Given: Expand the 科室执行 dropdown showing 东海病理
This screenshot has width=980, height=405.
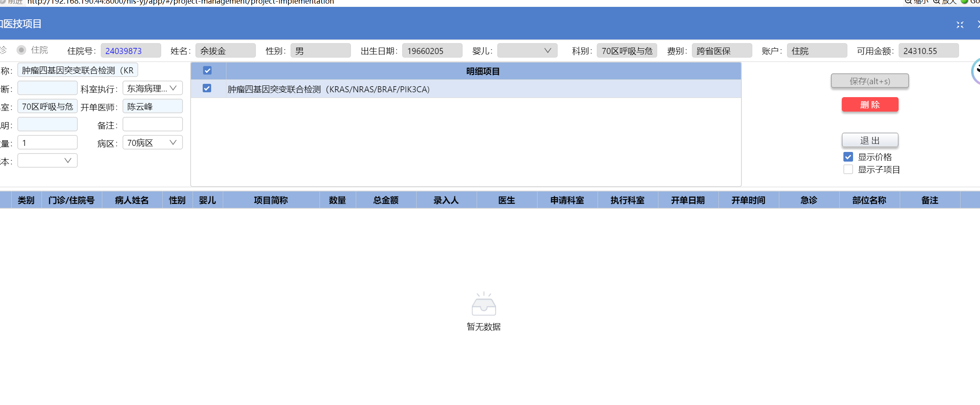Looking at the screenshot, I should pos(152,88).
